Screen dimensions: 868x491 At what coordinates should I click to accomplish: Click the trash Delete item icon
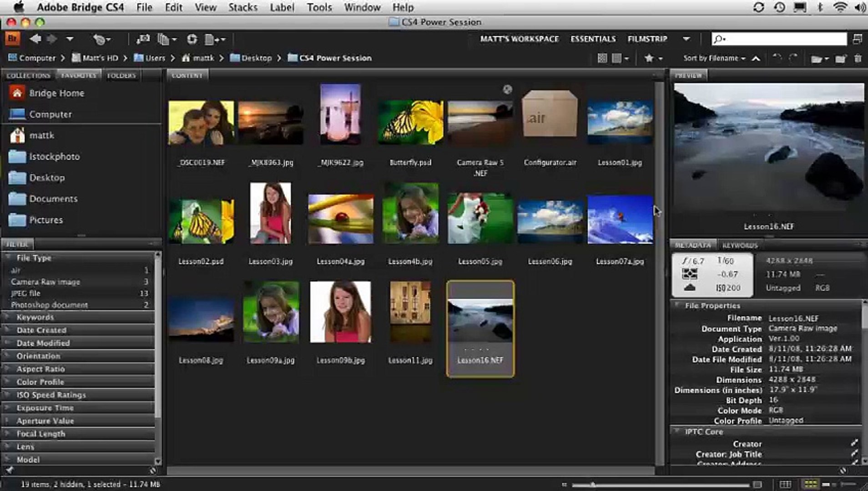pos(858,58)
